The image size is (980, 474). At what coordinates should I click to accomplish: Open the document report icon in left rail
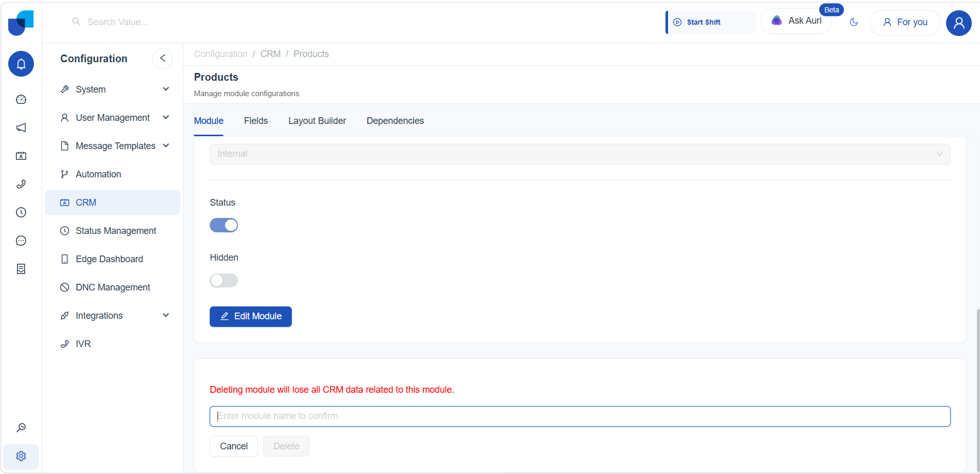pyautogui.click(x=21, y=269)
